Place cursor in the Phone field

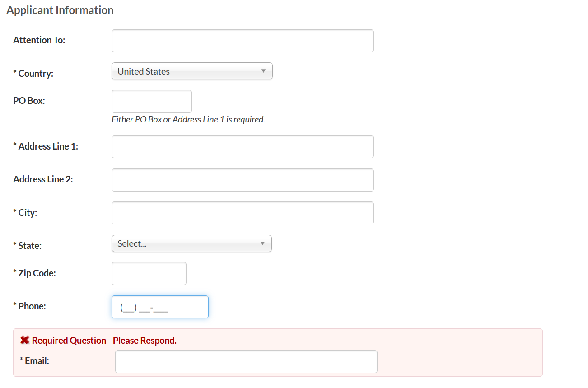pos(160,307)
